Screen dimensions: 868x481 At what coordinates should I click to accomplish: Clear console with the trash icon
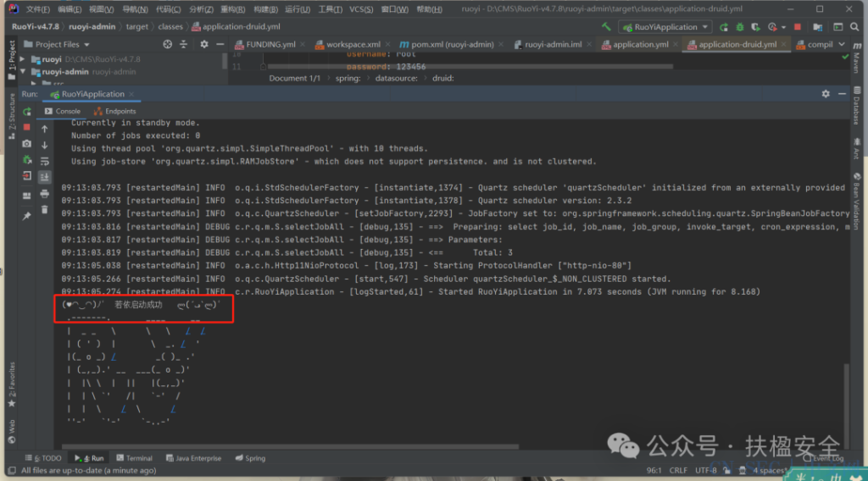pos(44,210)
